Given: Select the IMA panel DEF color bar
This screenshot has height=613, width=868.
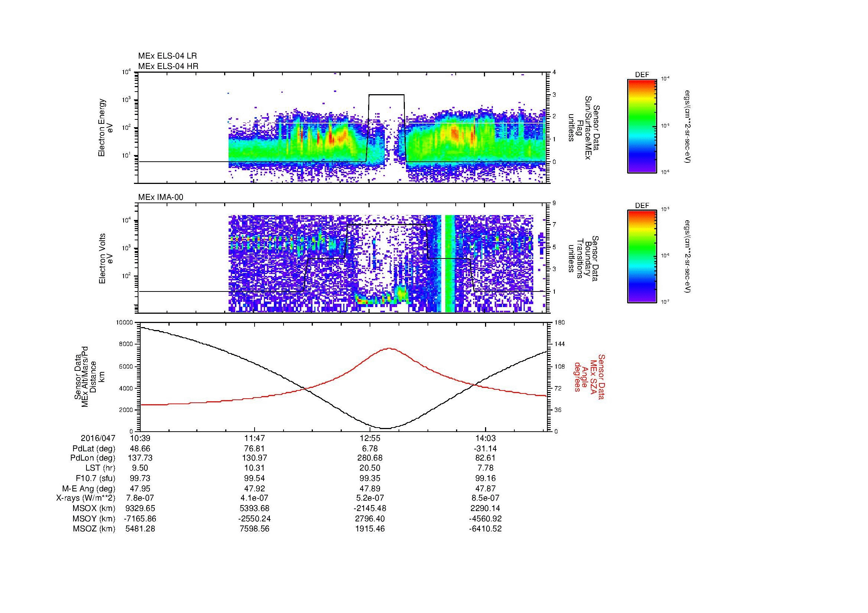Looking at the screenshot, I should (642, 257).
